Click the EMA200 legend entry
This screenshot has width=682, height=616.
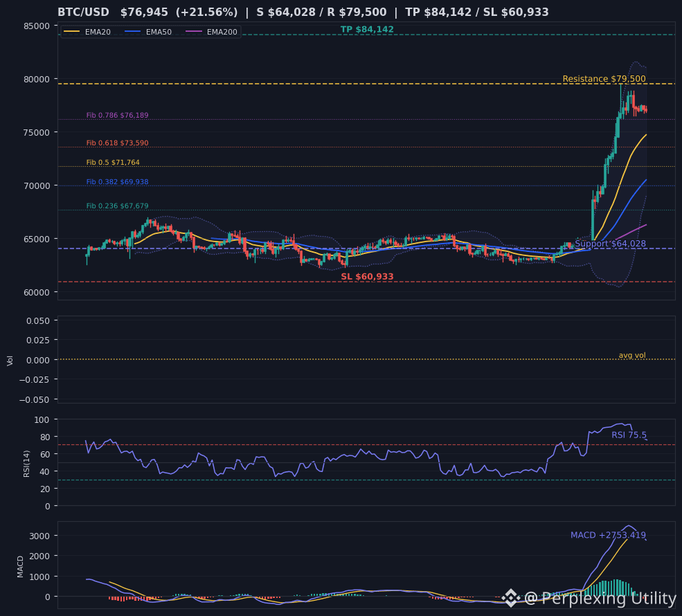click(x=211, y=32)
